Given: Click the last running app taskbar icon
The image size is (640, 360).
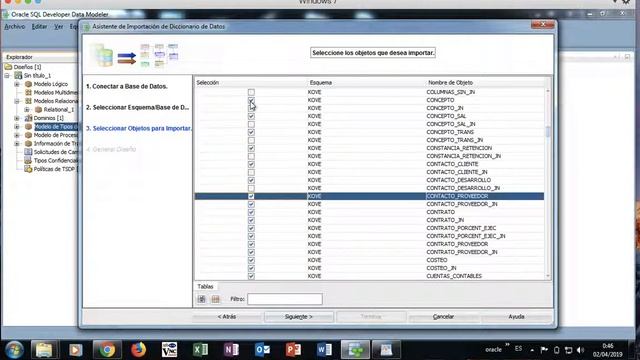Looking at the screenshot, I should [386, 350].
